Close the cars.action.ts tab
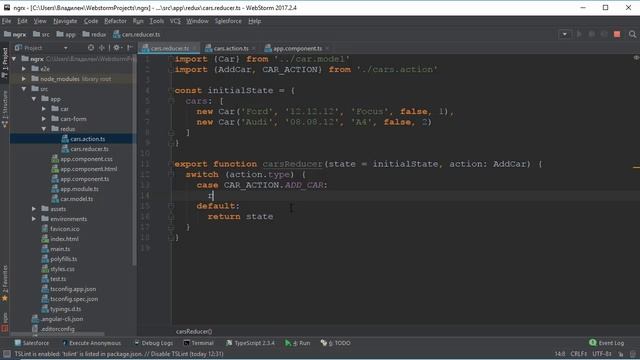The image size is (640, 360). pyautogui.click(x=254, y=49)
